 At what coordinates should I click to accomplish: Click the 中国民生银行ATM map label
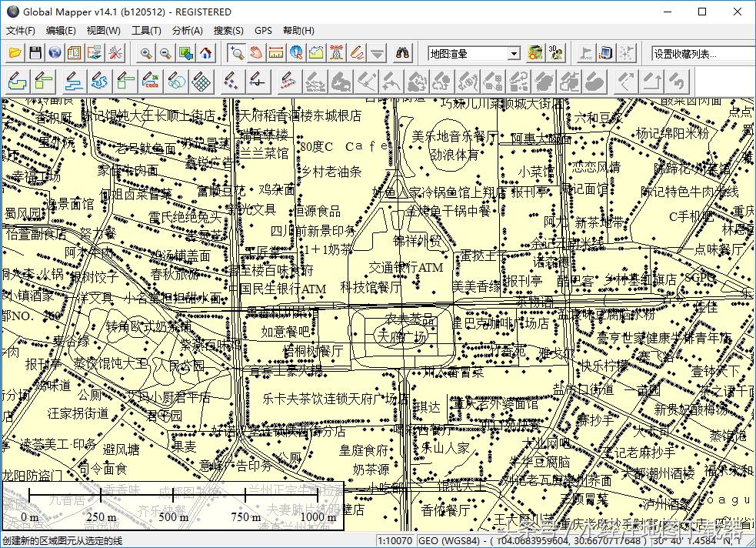[277, 289]
